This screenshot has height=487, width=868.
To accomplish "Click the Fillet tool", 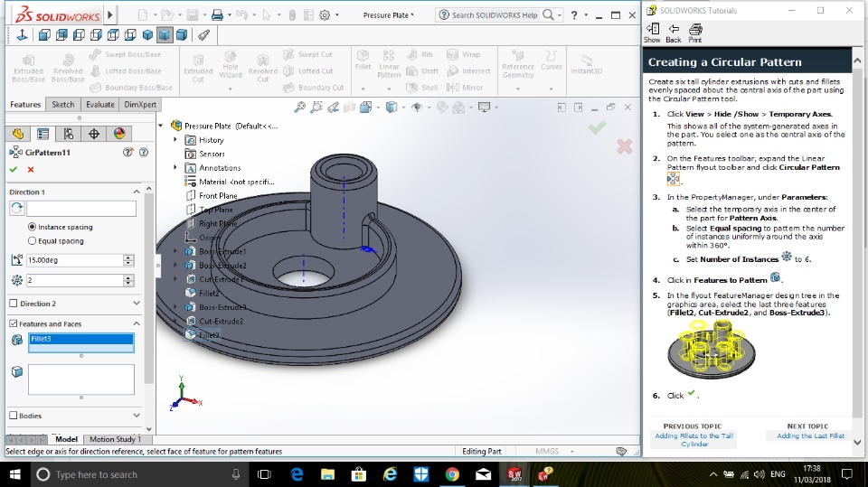I will pyautogui.click(x=363, y=60).
